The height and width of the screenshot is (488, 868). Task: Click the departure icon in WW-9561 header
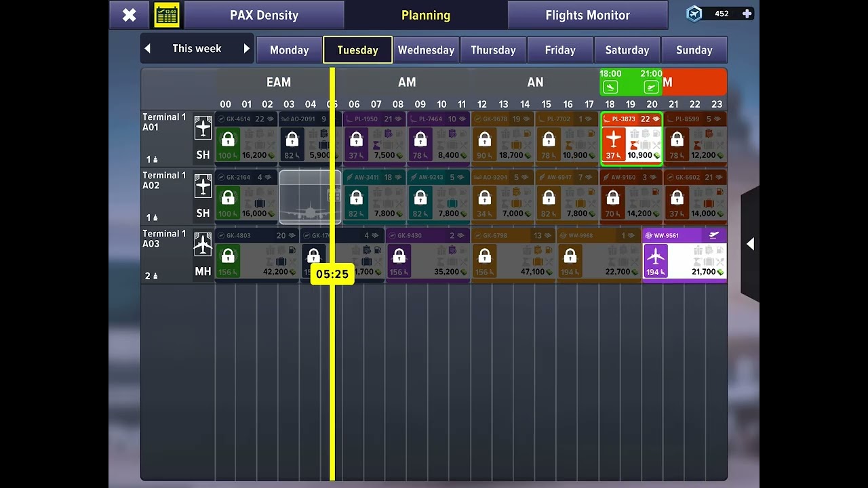[x=713, y=235]
